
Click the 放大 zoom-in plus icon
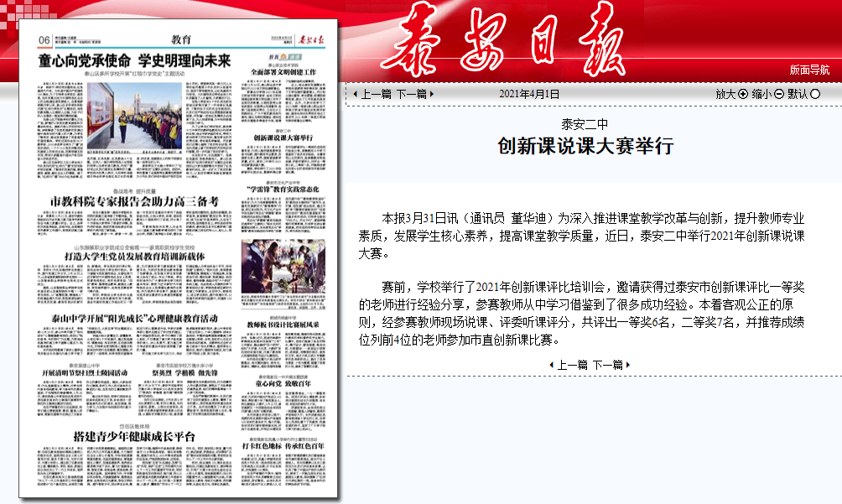coord(742,94)
